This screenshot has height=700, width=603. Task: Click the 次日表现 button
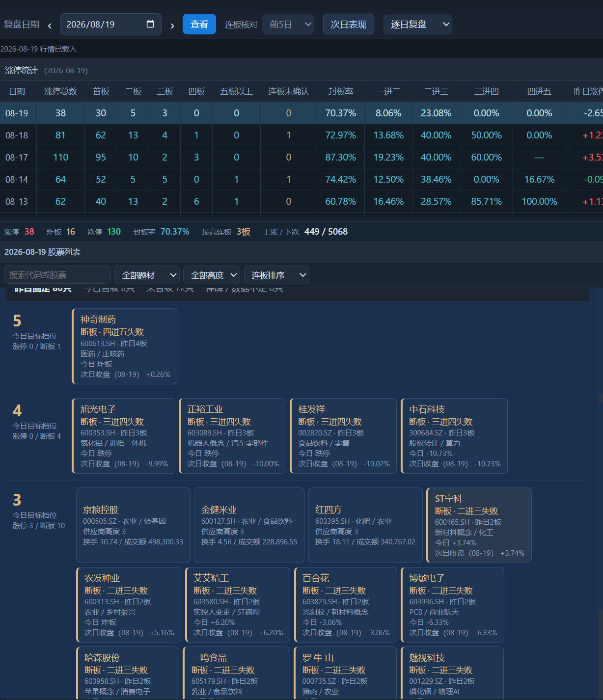pyautogui.click(x=349, y=24)
